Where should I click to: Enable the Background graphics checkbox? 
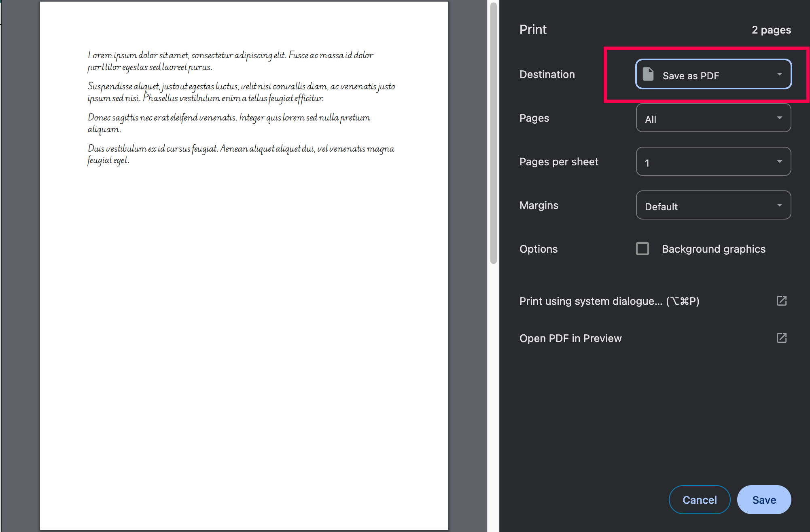(642, 249)
